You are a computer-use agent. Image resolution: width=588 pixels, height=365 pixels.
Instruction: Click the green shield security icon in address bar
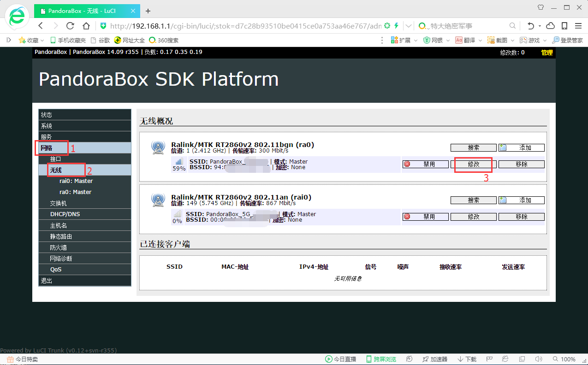tap(103, 26)
